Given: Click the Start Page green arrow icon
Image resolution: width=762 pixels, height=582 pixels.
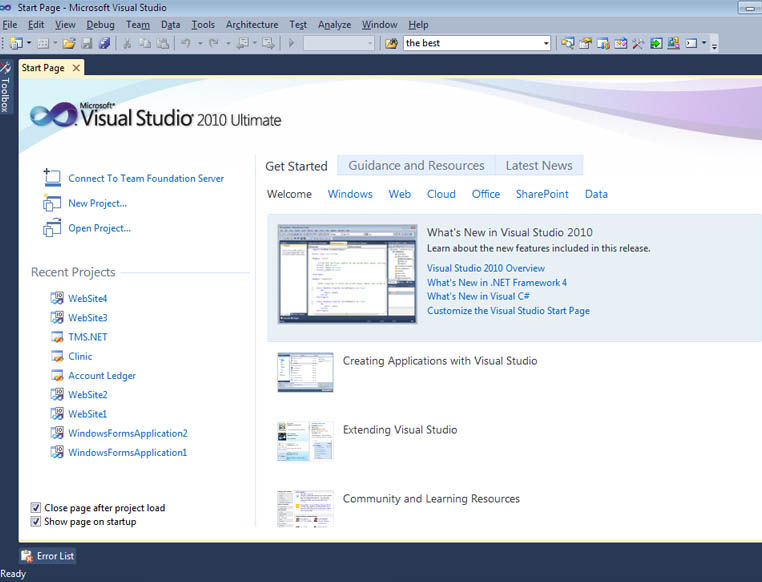Looking at the screenshot, I should click(x=656, y=43).
